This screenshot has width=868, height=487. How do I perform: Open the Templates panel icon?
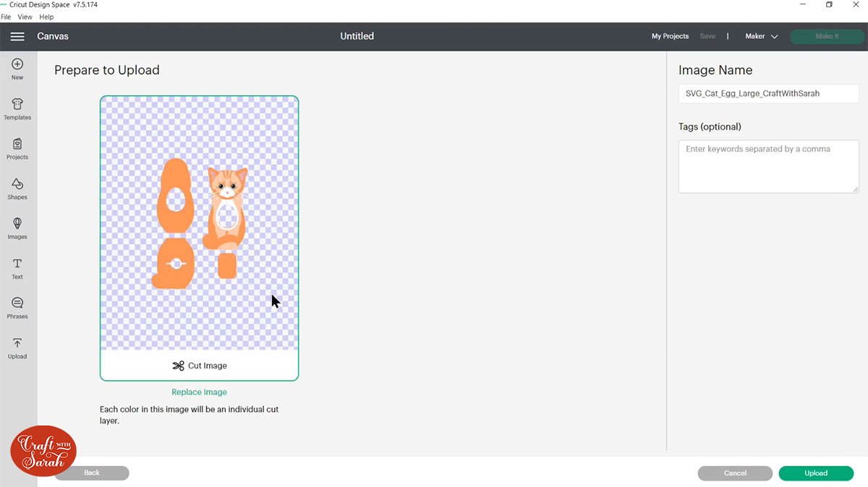tap(17, 107)
